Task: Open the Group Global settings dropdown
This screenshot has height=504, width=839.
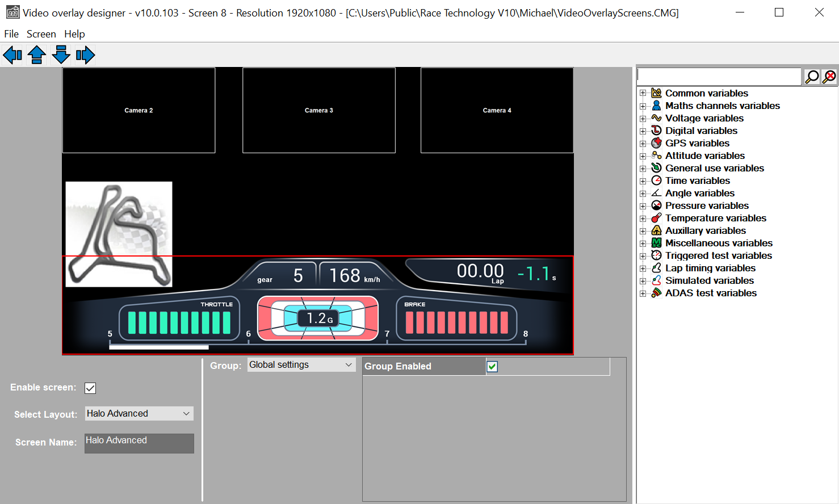Action: (x=301, y=365)
